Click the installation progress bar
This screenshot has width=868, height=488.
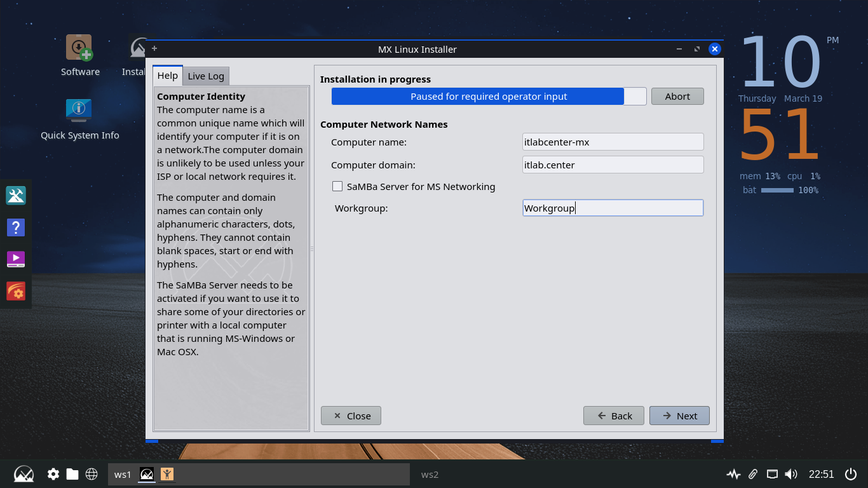(488, 97)
